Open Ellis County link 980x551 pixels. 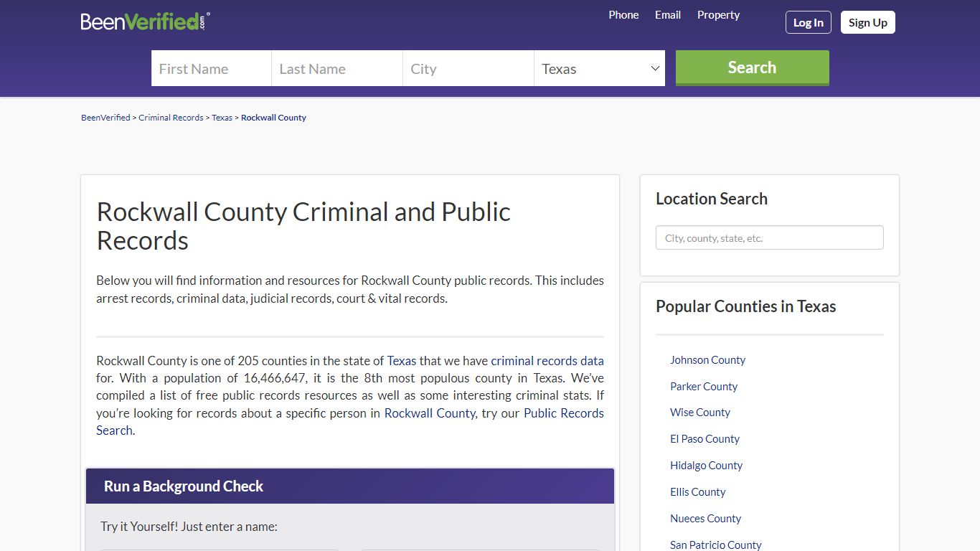click(x=697, y=492)
